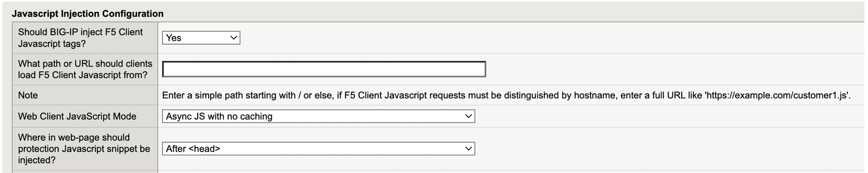868x173 pixels.
Task: Click 'Javascript tags?' at the first label's end
Action: click(x=52, y=44)
